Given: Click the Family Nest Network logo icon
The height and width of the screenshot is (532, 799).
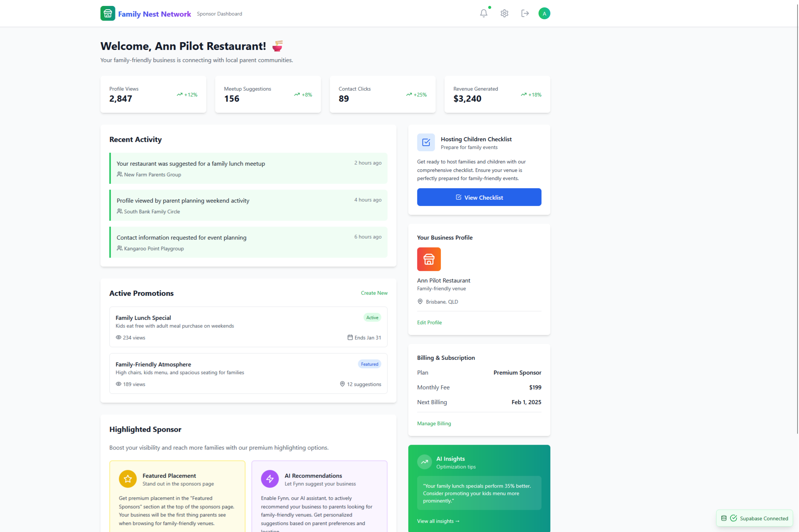Looking at the screenshot, I should tap(108, 13).
